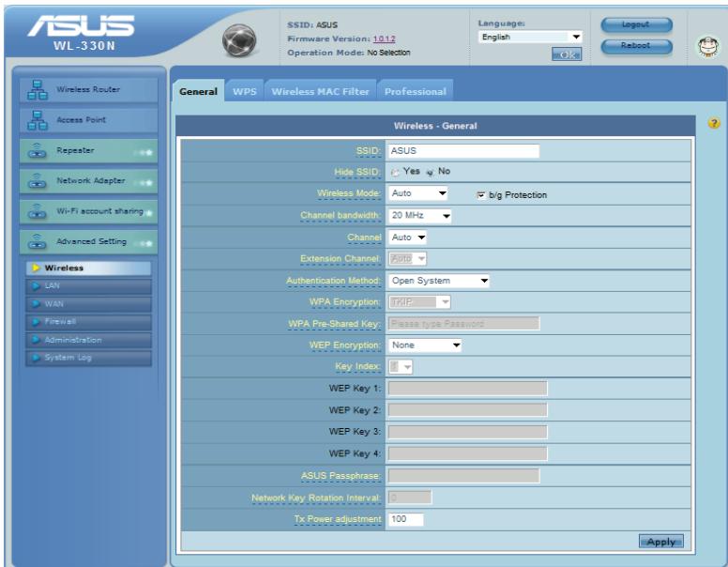This screenshot has height=567, width=728.
Task: Click the globe status icon in header
Action: 239,41
